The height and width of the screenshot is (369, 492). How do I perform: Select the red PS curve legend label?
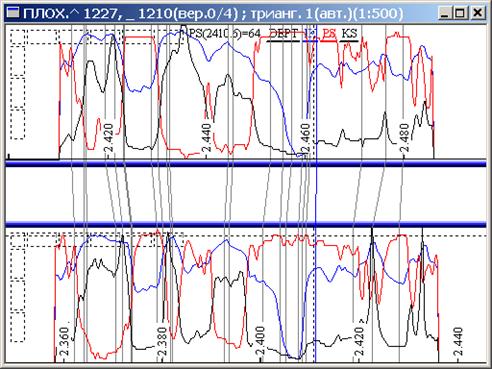[329, 34]
